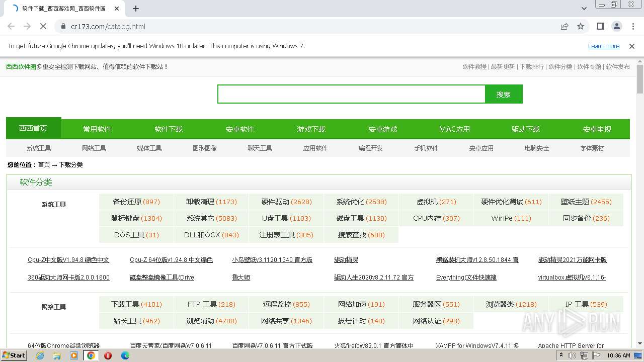The width and height of the screenshot is (644, 362).
Task: Select 媒体工具 in the sub-navigation
Action: tap(149, 148)
